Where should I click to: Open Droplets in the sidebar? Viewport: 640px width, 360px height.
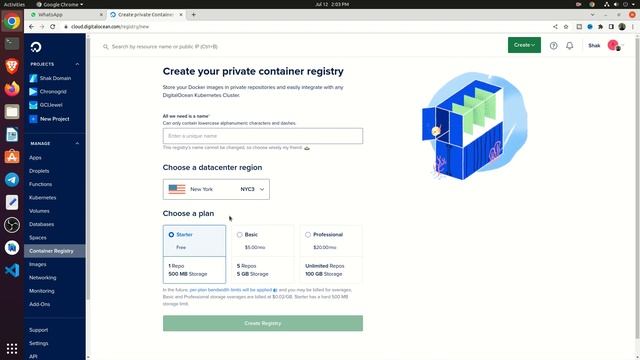pos(39,171)
